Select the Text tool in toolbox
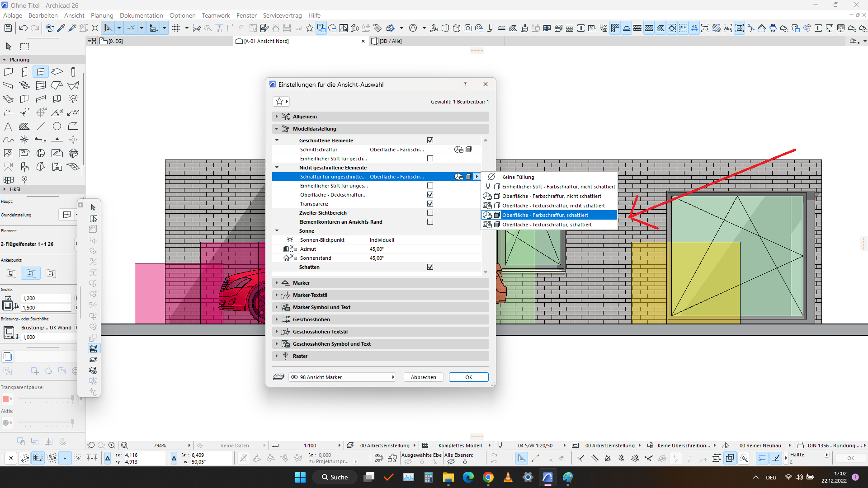Viewport: 868px width, 488px height. coord(8,127)
